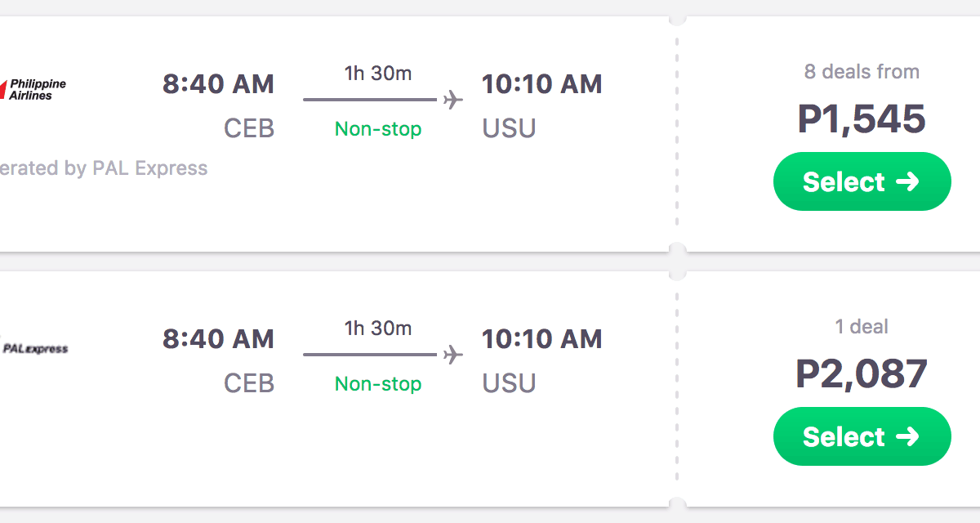Click the P1,545 price
This screenshot has height=523, width=980.
click(x=862, y=119)
